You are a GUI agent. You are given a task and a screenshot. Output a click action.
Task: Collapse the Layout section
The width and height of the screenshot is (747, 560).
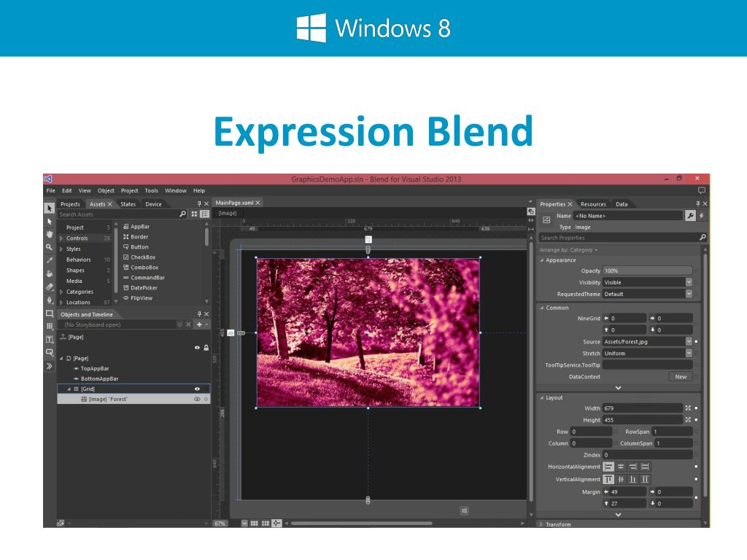(542, 397)
